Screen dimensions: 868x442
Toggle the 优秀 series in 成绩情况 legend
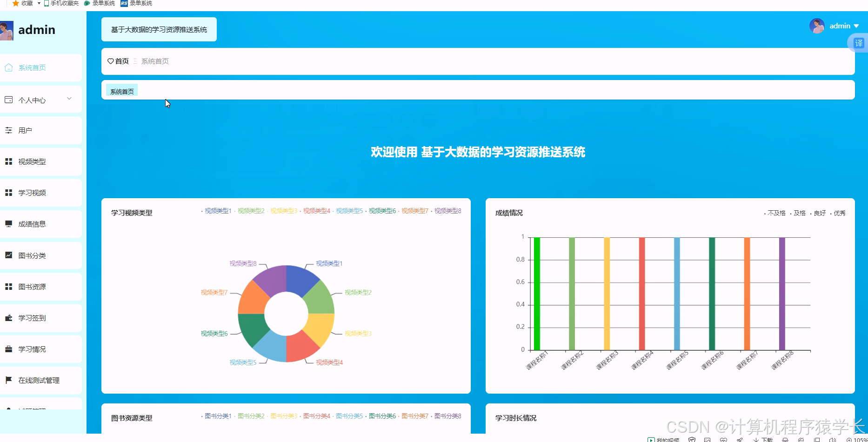tap(838, 213)
